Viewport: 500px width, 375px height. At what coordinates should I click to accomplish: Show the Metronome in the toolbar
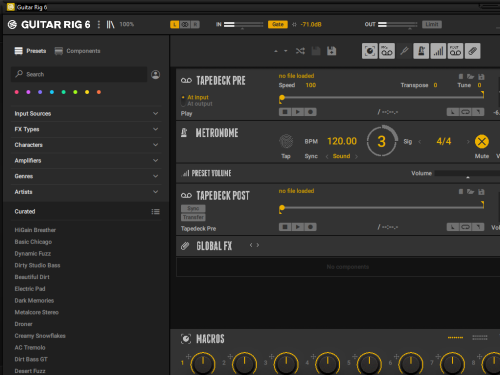coord(421,51)
